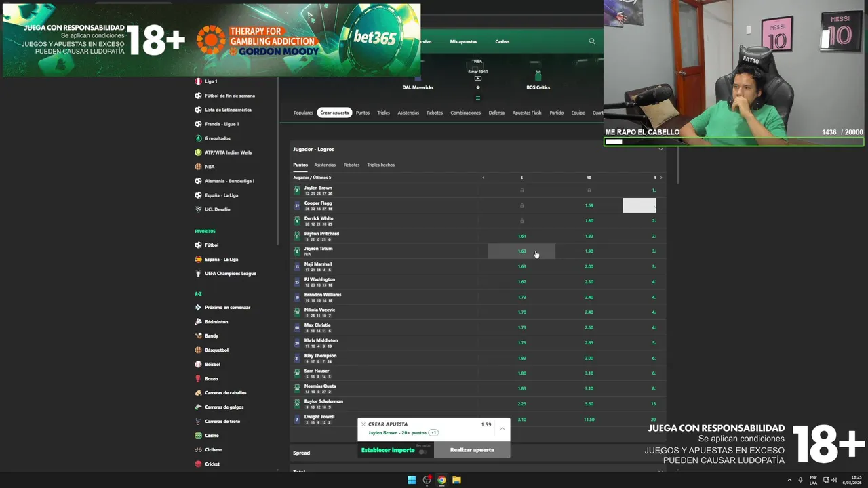Switch to the Populares tab

(x=303, y=113)
